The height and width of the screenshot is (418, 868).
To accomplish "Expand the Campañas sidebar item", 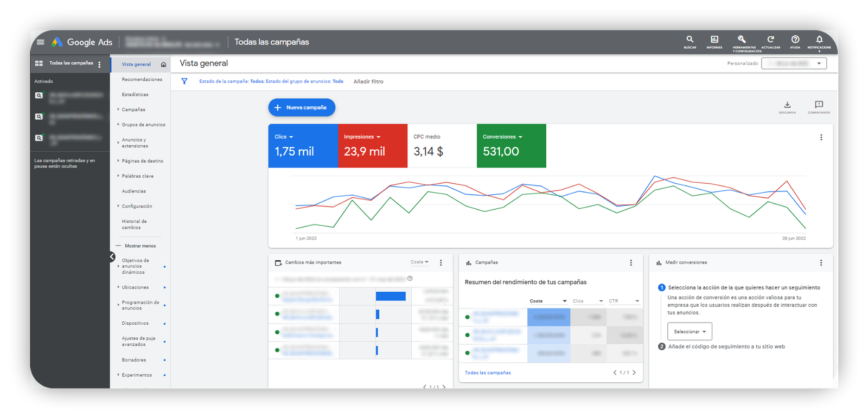I will 133,110.
